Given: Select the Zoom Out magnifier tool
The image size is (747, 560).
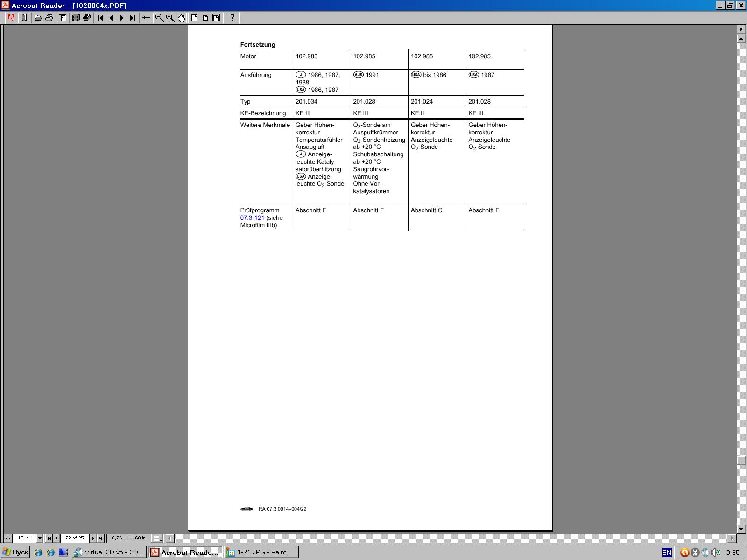Looking at the screenshot, I should (159, 18).
